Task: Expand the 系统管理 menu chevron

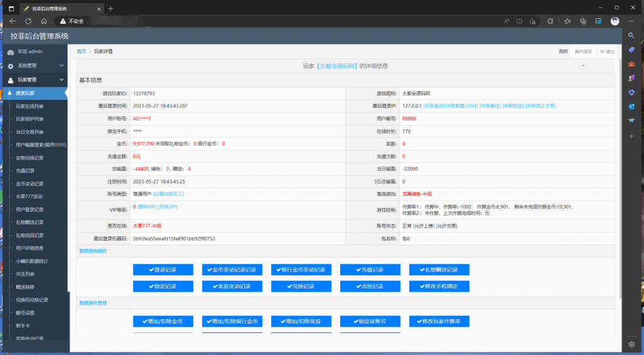Action: (x=62, y=66)
